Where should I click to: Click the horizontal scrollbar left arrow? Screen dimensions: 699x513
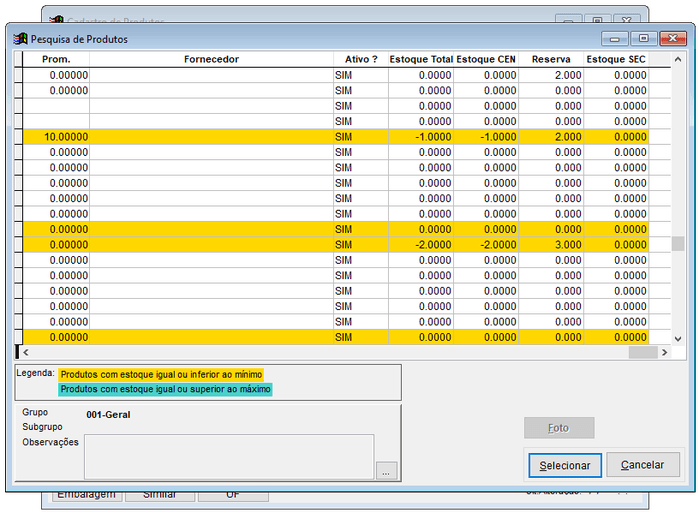click(26, 352)
